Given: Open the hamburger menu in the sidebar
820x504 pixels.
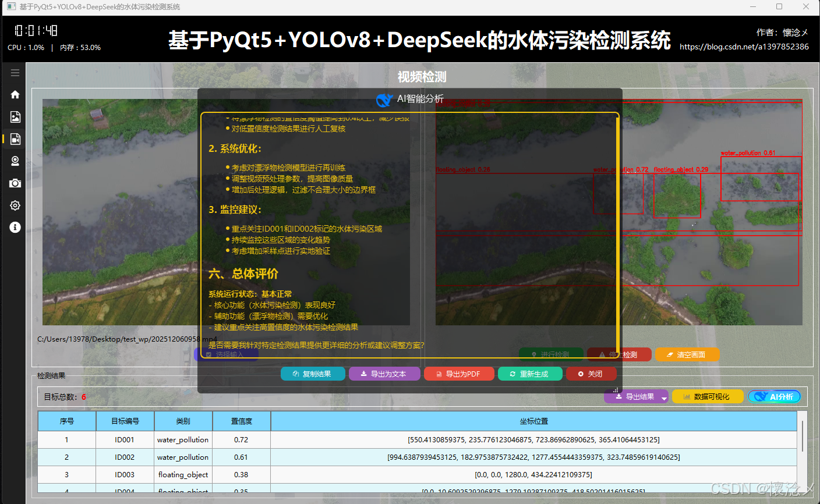Looking at the screenshot, I should coord(15,73).
